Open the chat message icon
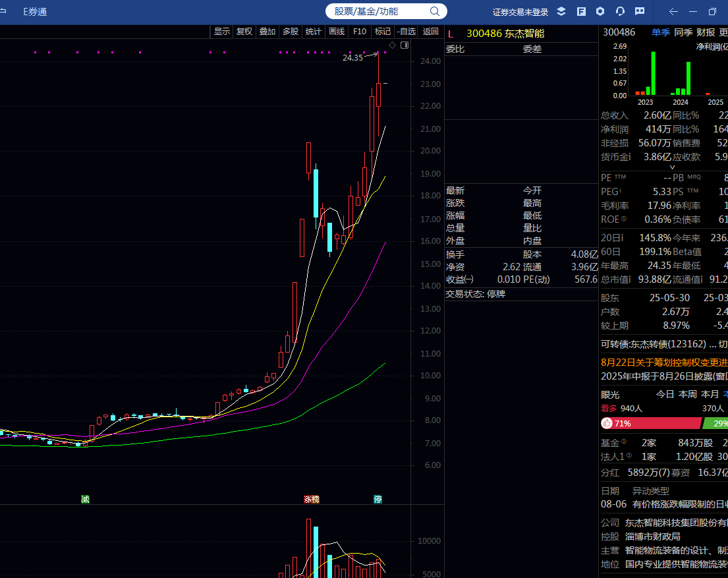Viewport: 728px width, 578px height. coord(640,11)
